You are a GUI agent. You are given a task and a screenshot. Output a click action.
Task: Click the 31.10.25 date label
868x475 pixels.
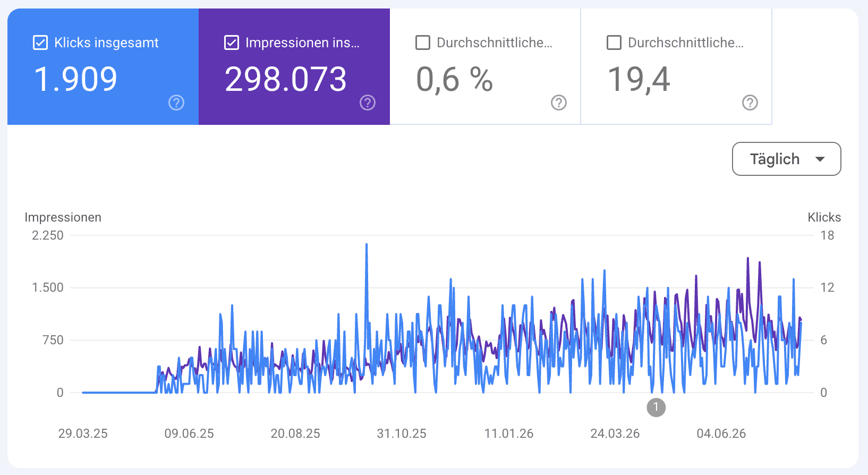(402, 434)
